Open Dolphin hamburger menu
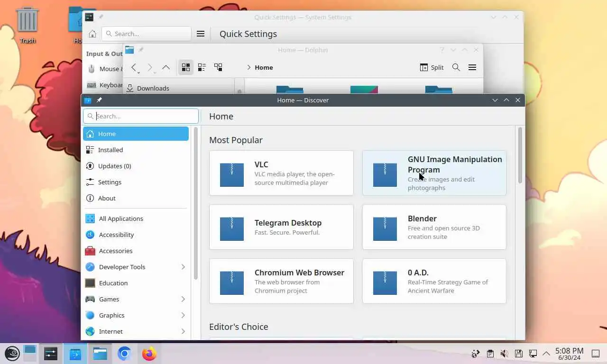The width and height of the screenshot is (607, 364). point(472,67)
